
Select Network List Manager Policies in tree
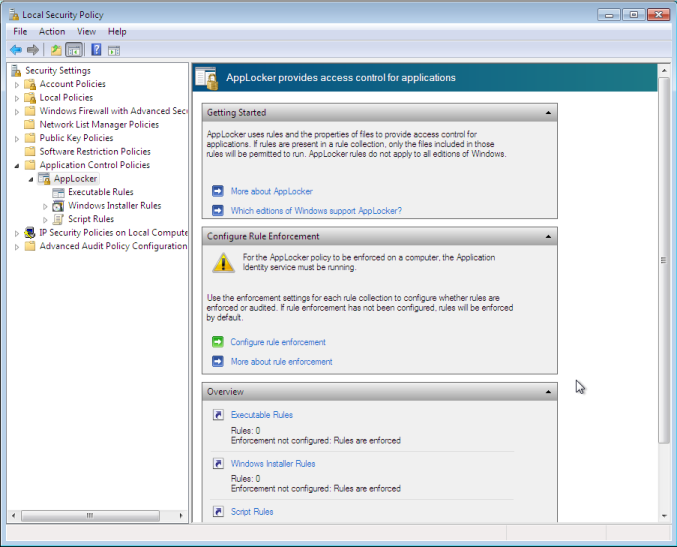click(99, 124)
